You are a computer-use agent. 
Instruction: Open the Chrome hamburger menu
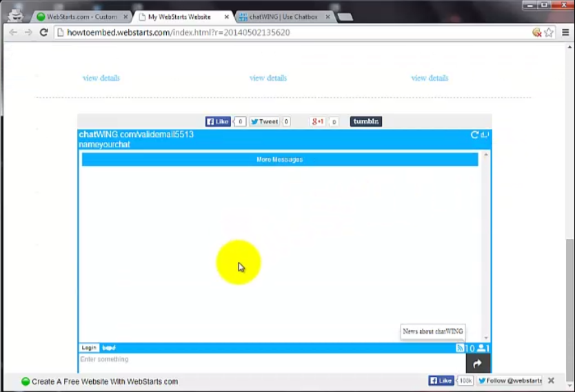pyautogui.click(x=565, y=32)
